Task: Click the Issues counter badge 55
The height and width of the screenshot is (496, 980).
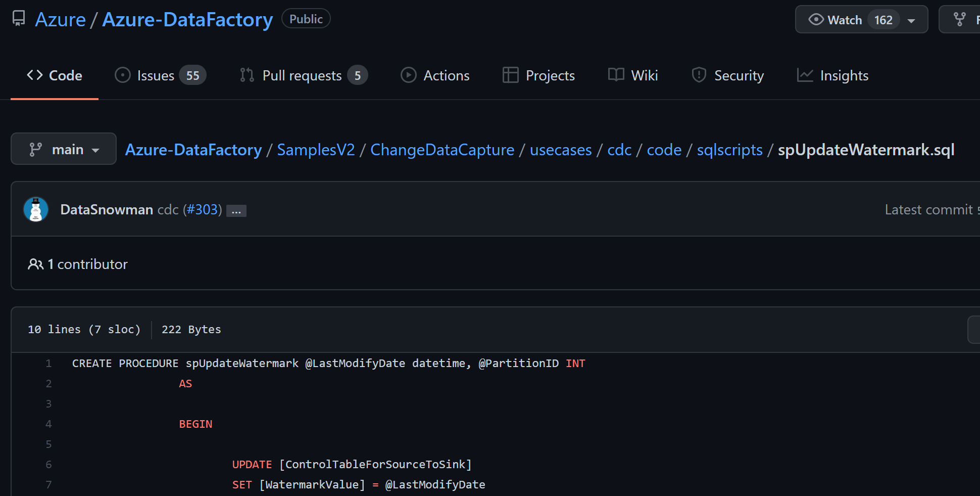Action: 192,75
